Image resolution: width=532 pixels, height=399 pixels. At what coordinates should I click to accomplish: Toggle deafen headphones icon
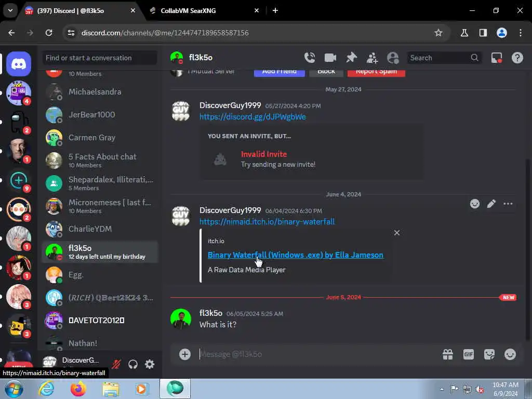tap(133, 364)
